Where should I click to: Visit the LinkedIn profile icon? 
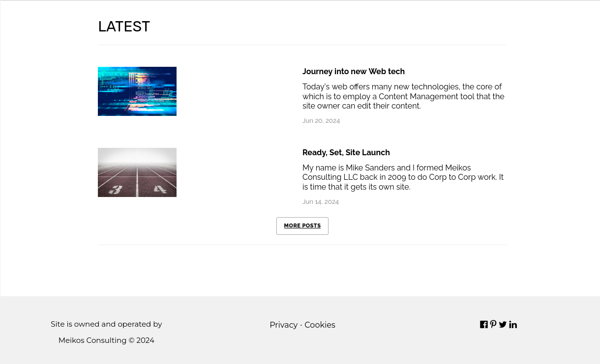click(513, 325)
